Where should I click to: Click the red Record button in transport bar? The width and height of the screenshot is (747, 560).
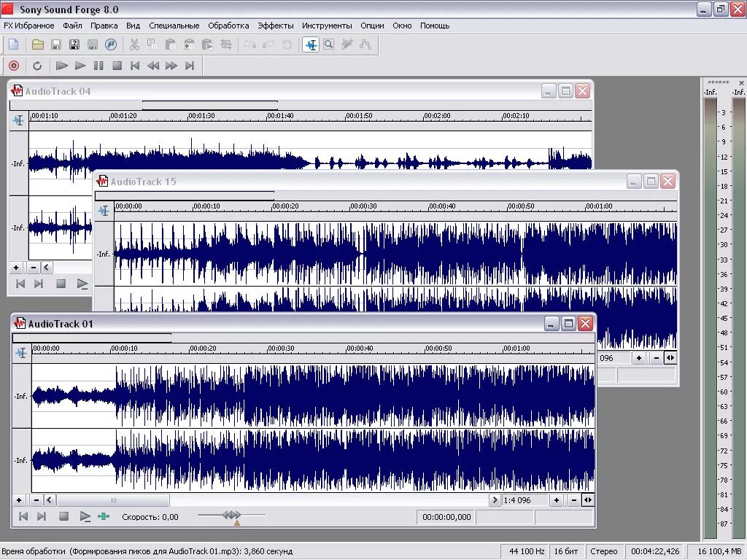[x=14, y=66]
